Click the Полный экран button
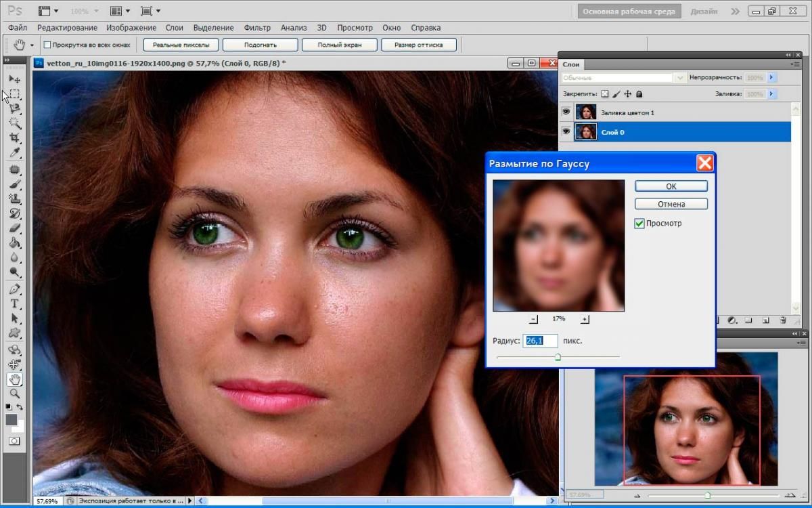 (x=339, y=45)
